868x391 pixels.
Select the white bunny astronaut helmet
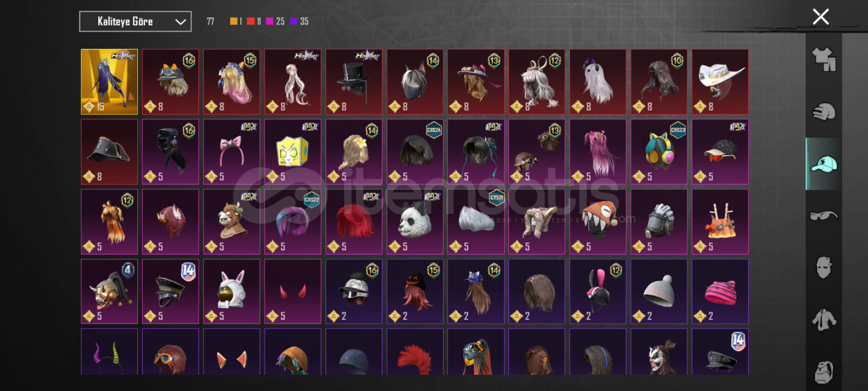pyautogui.click(x=232, y=292)
